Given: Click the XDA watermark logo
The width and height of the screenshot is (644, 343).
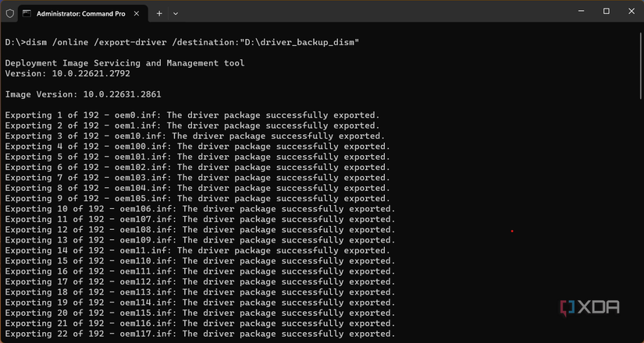Looking at the screenshot, I should pyautogui.click(x=591, y=307).
